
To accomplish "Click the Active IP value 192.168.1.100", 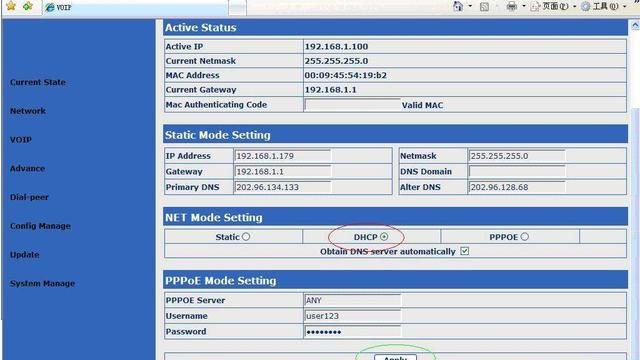I will 336,47.
